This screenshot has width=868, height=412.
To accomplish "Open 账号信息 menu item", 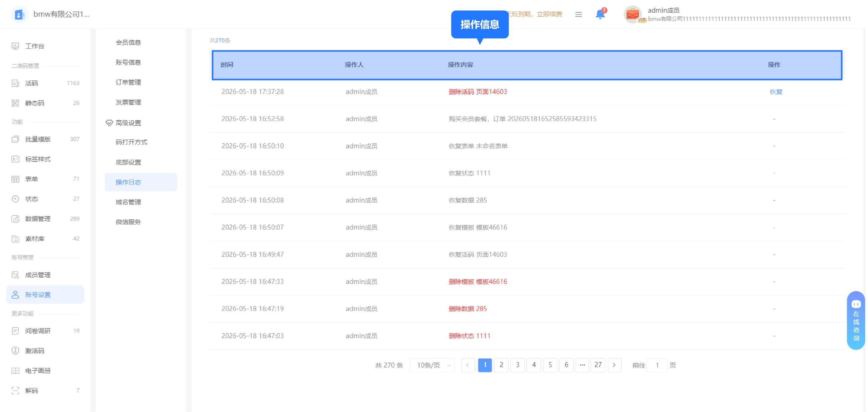I will [128, 62].
